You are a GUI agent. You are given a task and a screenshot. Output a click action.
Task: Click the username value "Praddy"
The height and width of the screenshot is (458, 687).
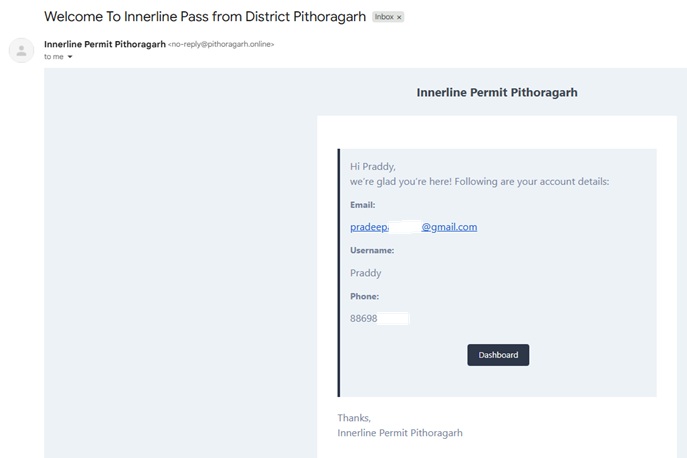[365, 273]
